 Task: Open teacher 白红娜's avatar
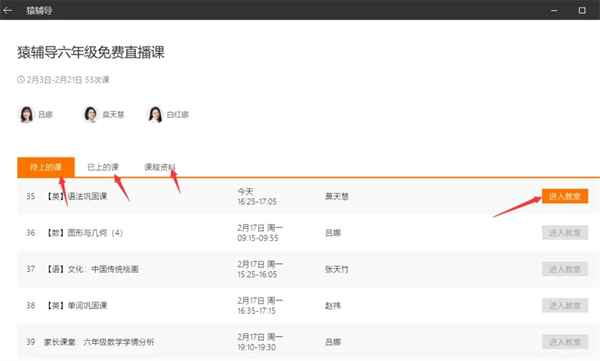coord(155,114)
